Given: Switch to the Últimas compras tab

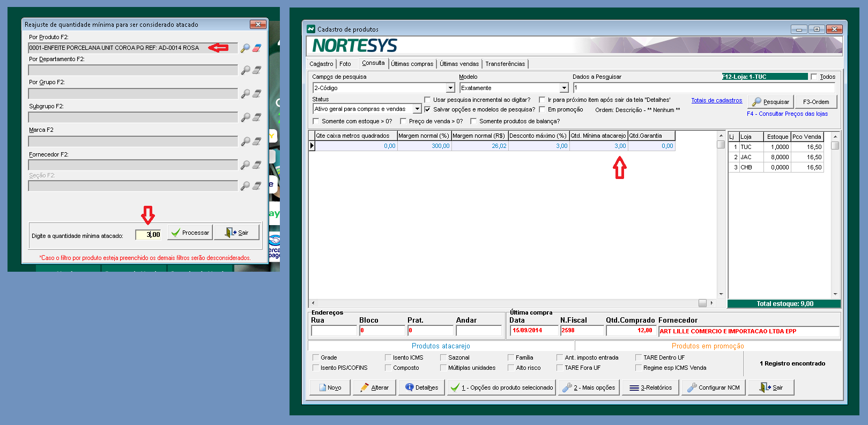Looking at the screenshot, I should point(412,64).
